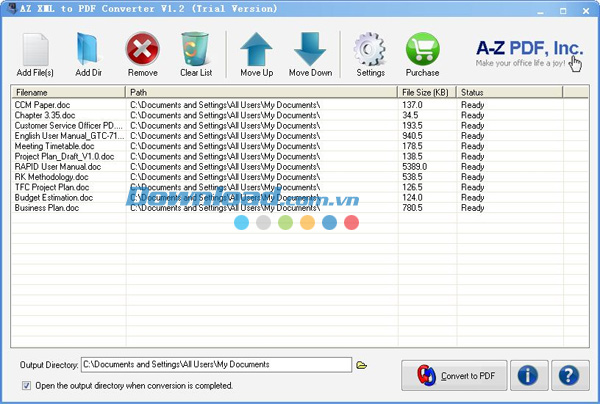Image resolution: width=600 pixels, height=404 pixels.
Task: Click the question mark help button
Action: point(569,376)
